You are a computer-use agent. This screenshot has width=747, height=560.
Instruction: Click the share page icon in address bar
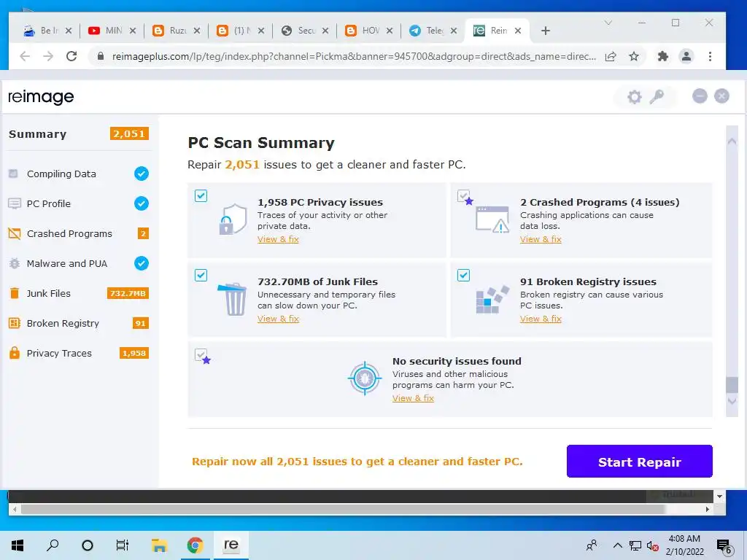611,57
